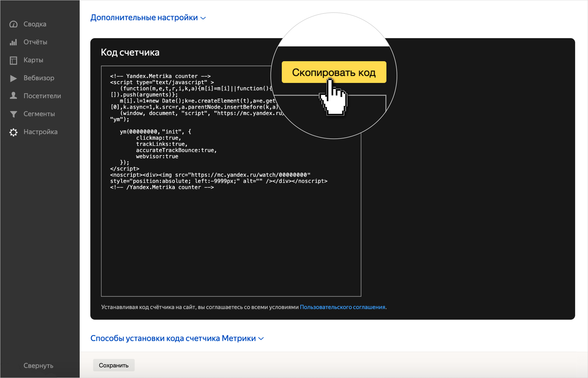Collapse sidebar with Свернуть
Image resolution: width=588 pixels, height=378 pixels.
click(38, 366)
